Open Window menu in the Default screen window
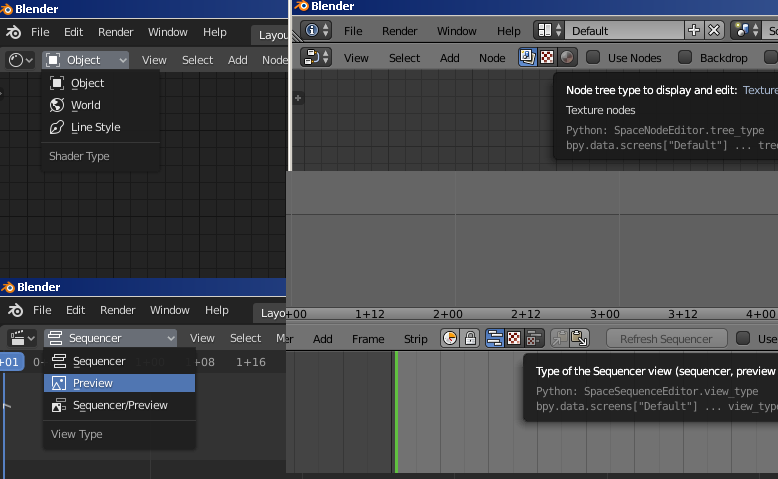778x479 pixels. coord(456,31)
